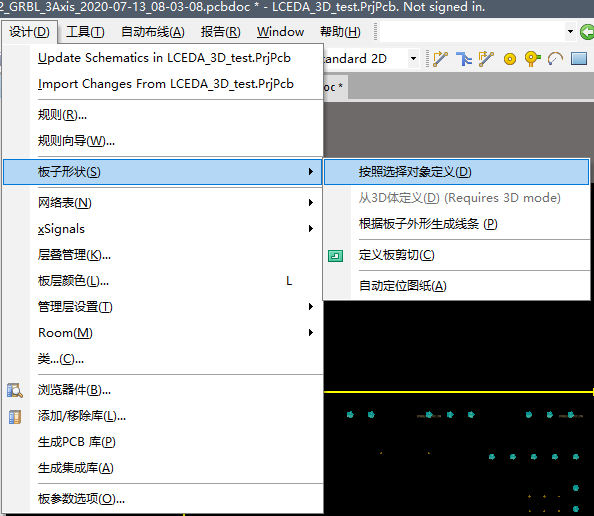Image resolution: width=594 pixels, height=516 pixels.
Task: Select the interactive routing tool icon
Action: (x=440, y=59)
